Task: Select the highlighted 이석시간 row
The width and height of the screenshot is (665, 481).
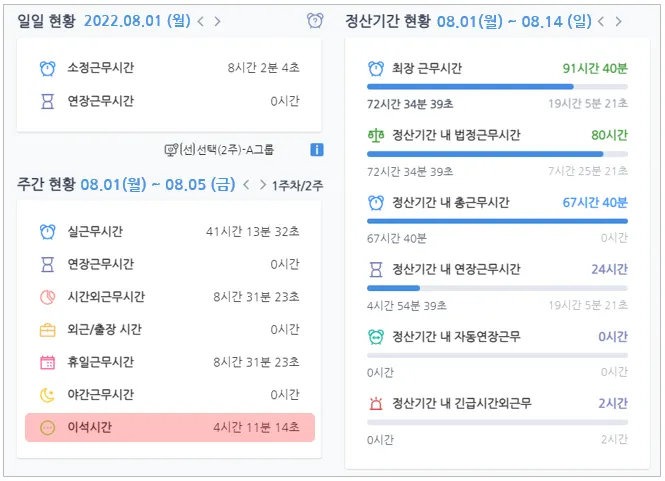Action: [x=170, y=427]
